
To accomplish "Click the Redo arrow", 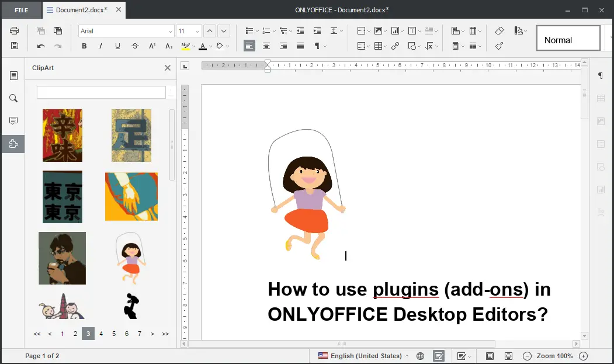I will tap(58, 46).
